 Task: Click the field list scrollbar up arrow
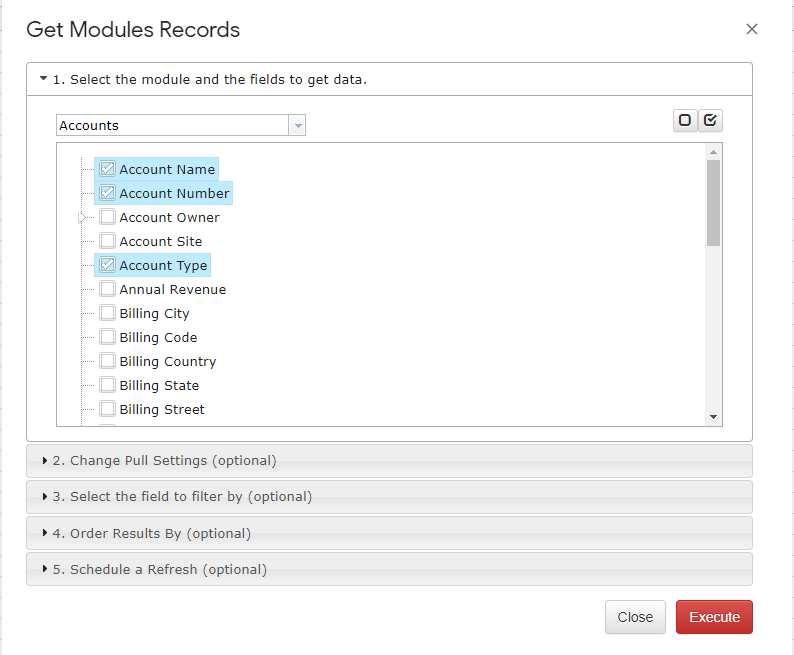coord(713,152)
